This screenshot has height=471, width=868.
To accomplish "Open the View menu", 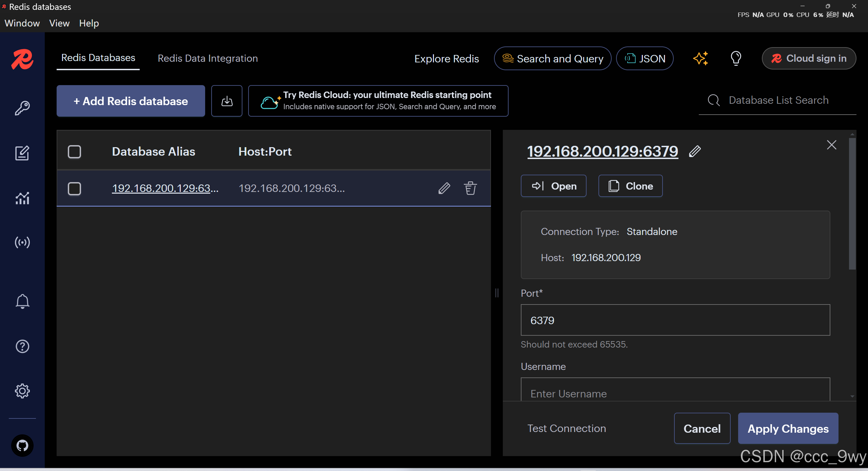I will tap(59, 23).
